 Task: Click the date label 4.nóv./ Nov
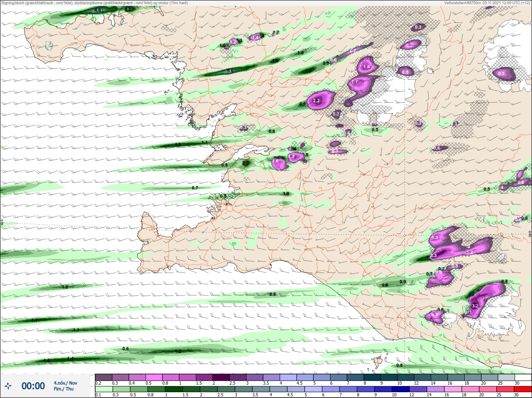pos(65,383)
